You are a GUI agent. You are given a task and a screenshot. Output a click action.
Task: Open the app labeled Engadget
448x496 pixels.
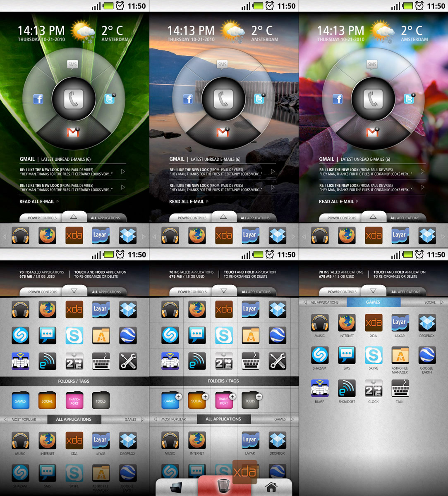(x=346, y=389)
